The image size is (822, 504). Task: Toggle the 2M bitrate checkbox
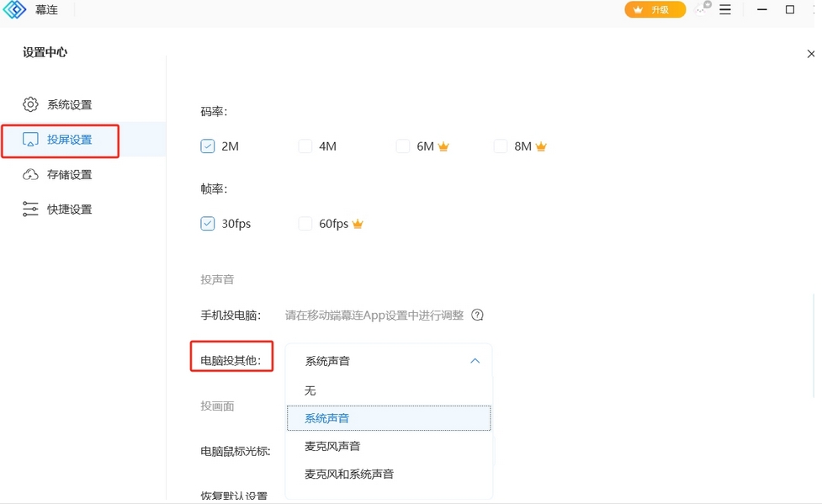pos(208,146)
